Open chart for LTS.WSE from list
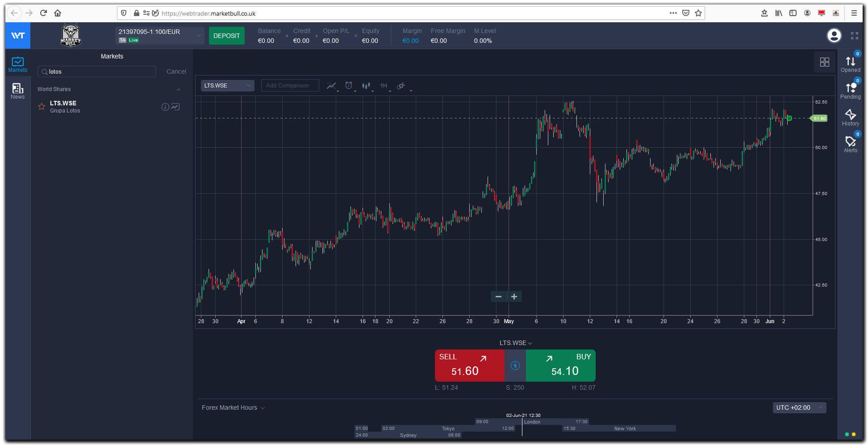 click(175, 107)
